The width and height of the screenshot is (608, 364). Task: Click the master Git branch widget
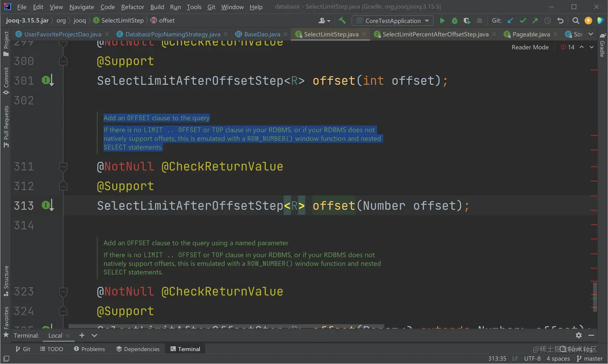tap(590, 358)
